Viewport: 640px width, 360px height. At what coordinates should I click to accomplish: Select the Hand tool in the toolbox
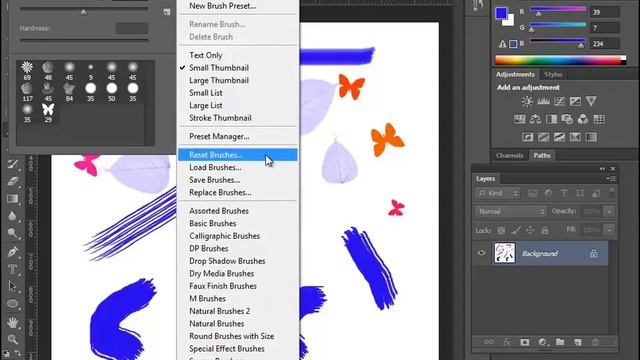[13, 322]
